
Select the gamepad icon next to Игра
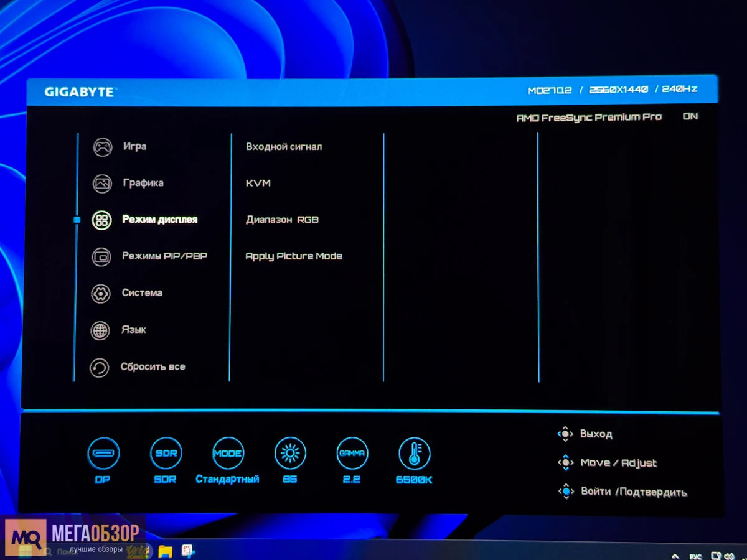[x=103, y=147]
